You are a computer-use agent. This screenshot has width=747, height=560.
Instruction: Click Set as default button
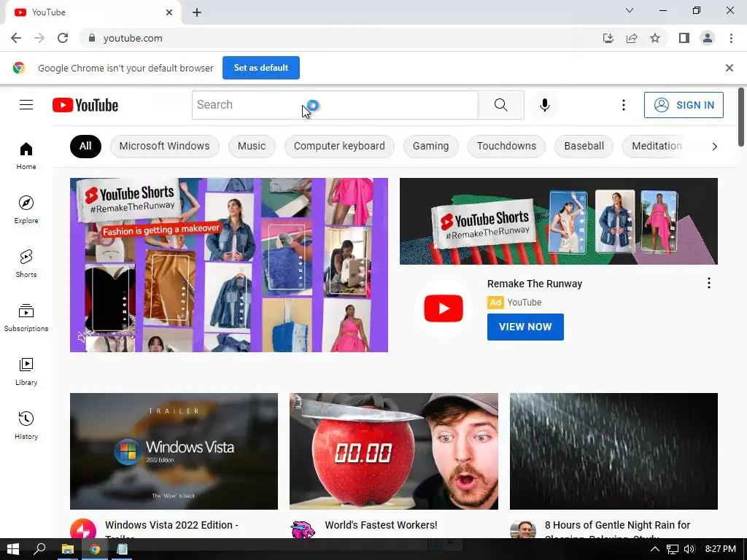(261, 68)
